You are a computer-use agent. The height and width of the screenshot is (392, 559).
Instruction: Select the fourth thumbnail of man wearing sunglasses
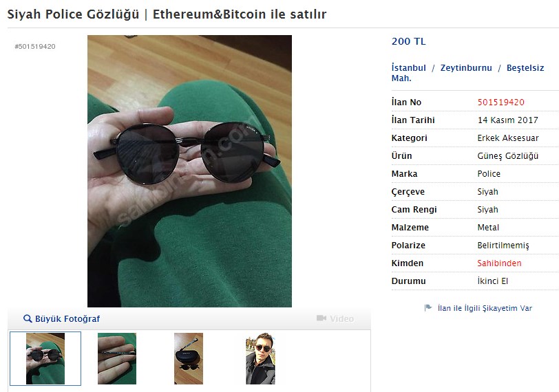[x=261, y=358]
